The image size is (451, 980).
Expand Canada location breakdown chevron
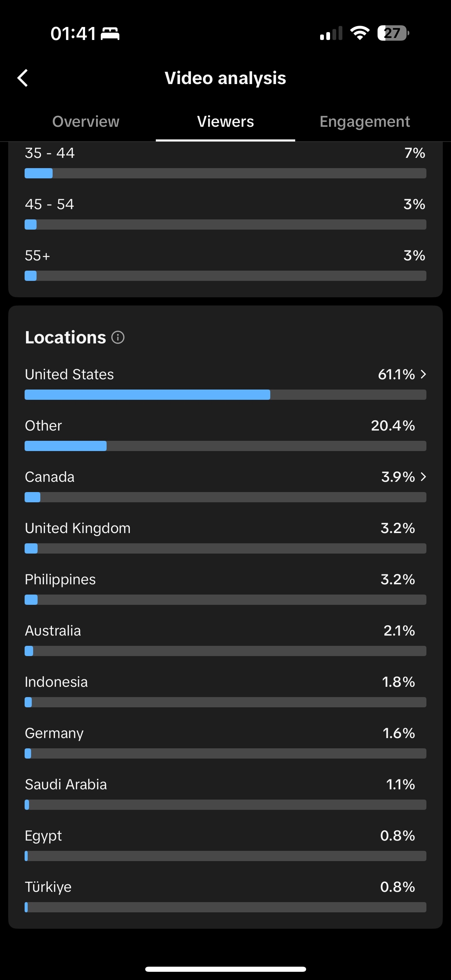(x=423, y=477)
